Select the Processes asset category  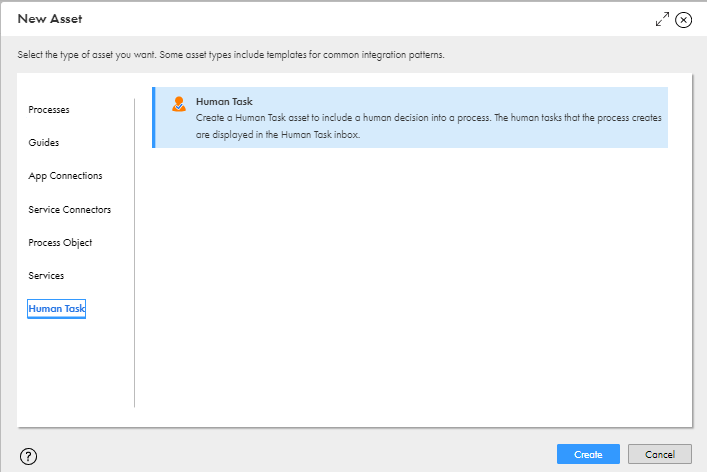(x=49, y=110)
